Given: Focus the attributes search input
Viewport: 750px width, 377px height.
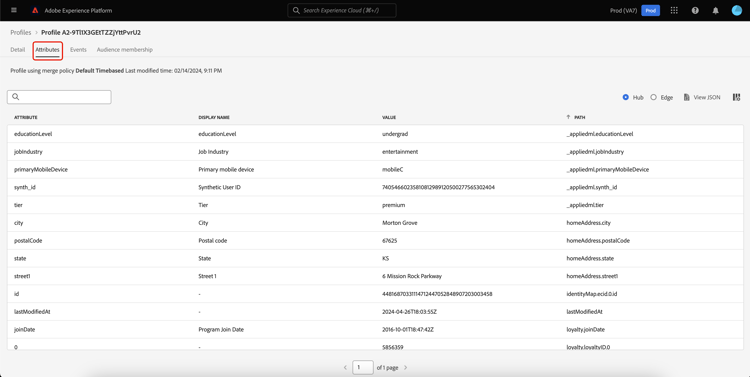Looking at the screenshot, I should click(x=59, y=97).
